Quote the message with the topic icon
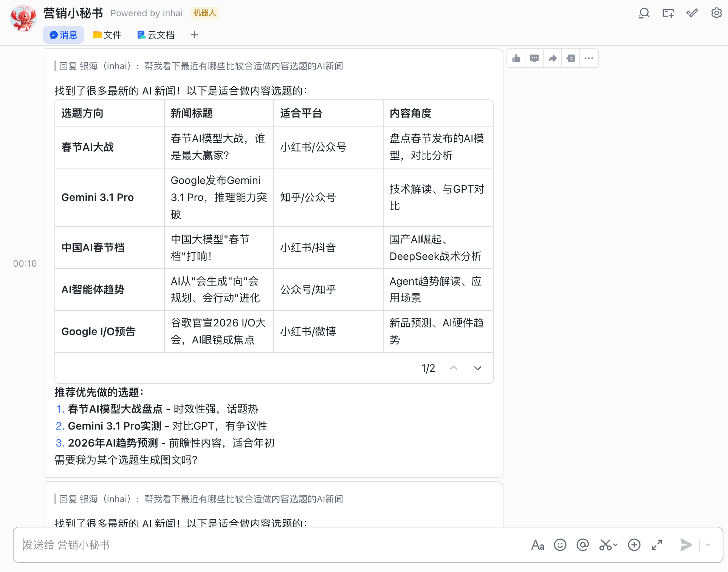This screenshot has width=728, height=572. pyautogui.click(x=571, y=58)
